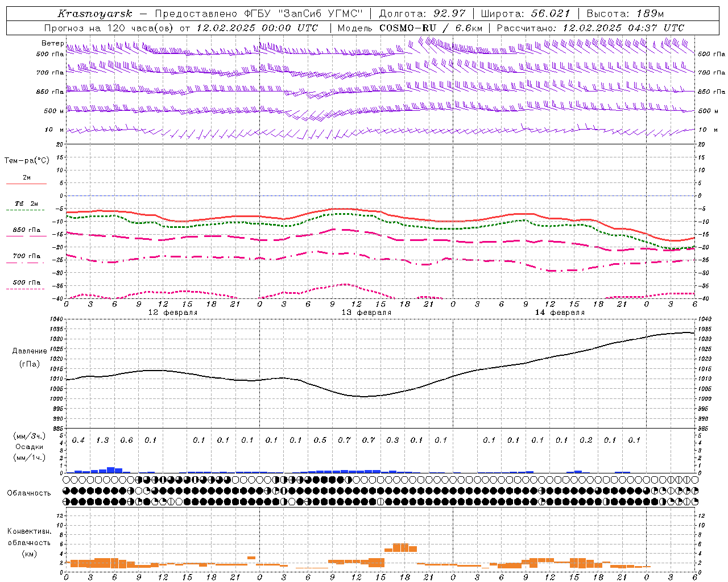The width and height of the screenshot is (728, 582).
Task: Click the (мм/3ч.) units label
Action: [x=30, y=436]
